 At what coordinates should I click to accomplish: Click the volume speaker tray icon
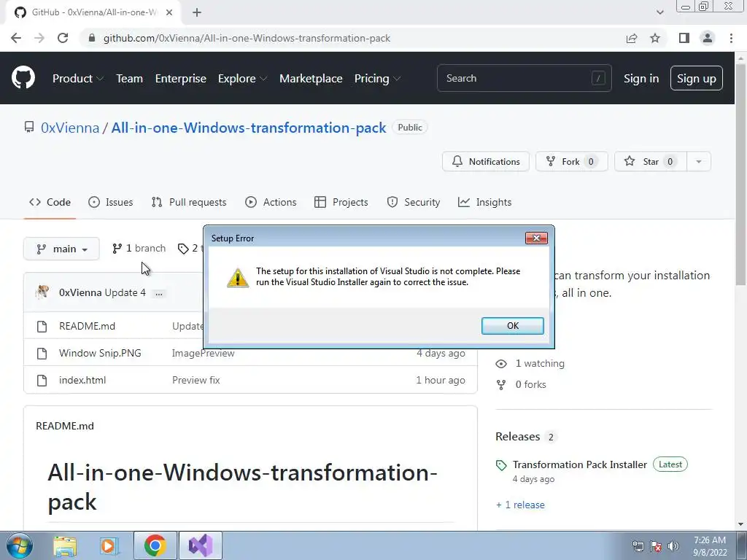[x=673, y=546]
